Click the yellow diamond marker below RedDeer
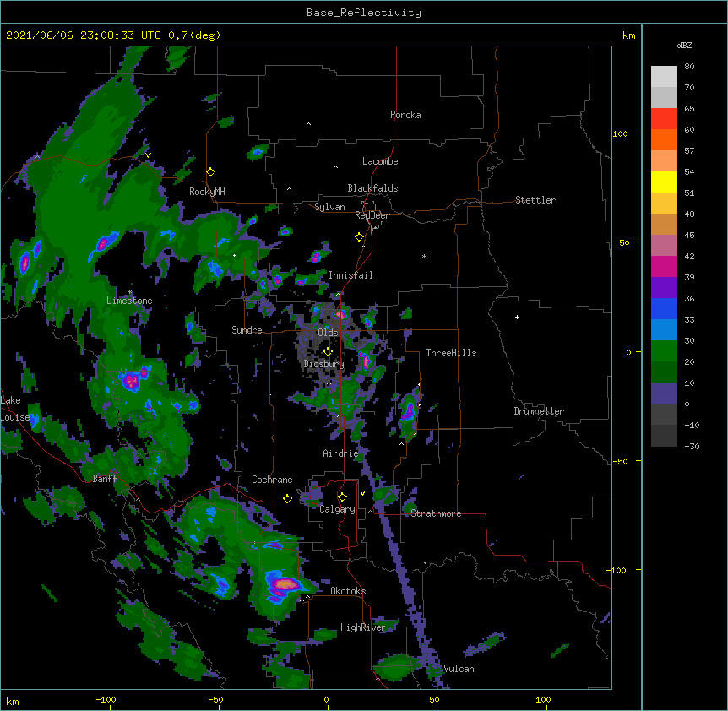The image size is (728, 711). pyautogui.click(x=360, y=237)
